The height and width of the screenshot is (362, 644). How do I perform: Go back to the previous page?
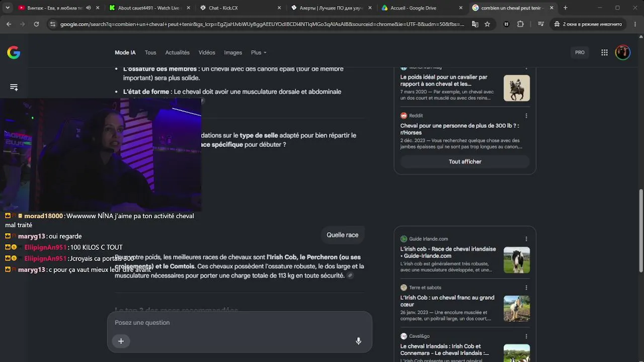click(9, 24)
